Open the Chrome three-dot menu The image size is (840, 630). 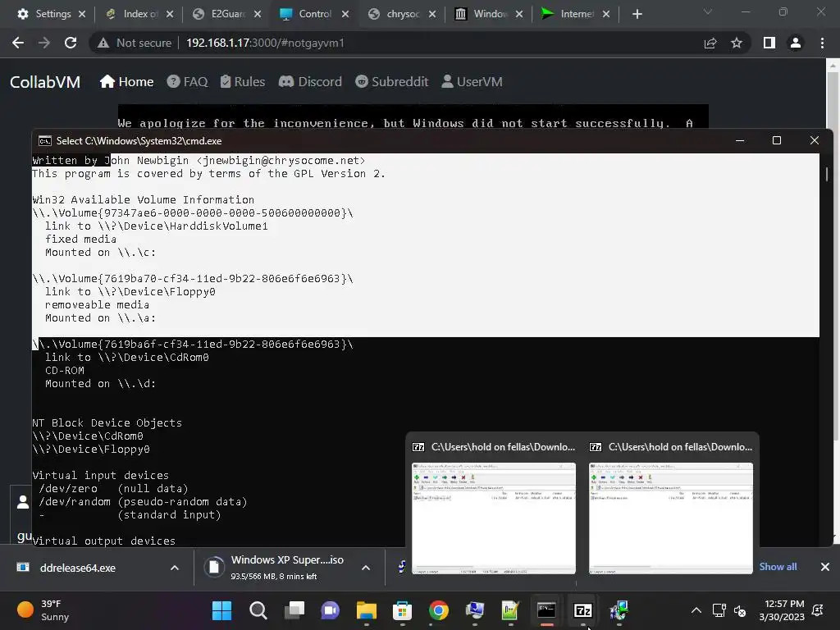pyautogui.click(x=822, y=43)
